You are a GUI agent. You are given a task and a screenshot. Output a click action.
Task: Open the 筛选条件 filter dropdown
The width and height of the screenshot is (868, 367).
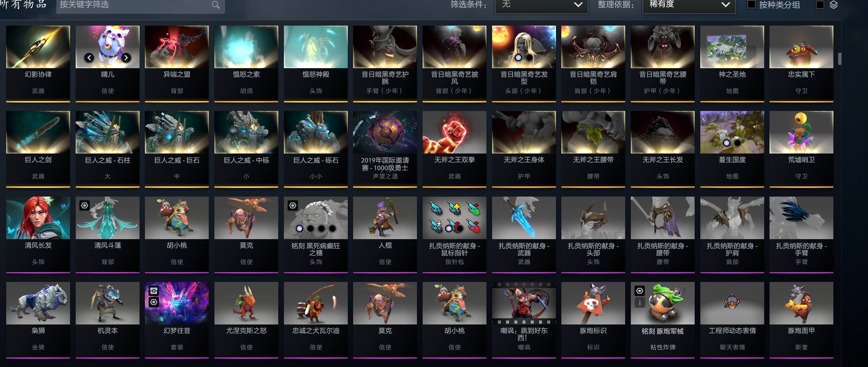click(x=542, y=5)
